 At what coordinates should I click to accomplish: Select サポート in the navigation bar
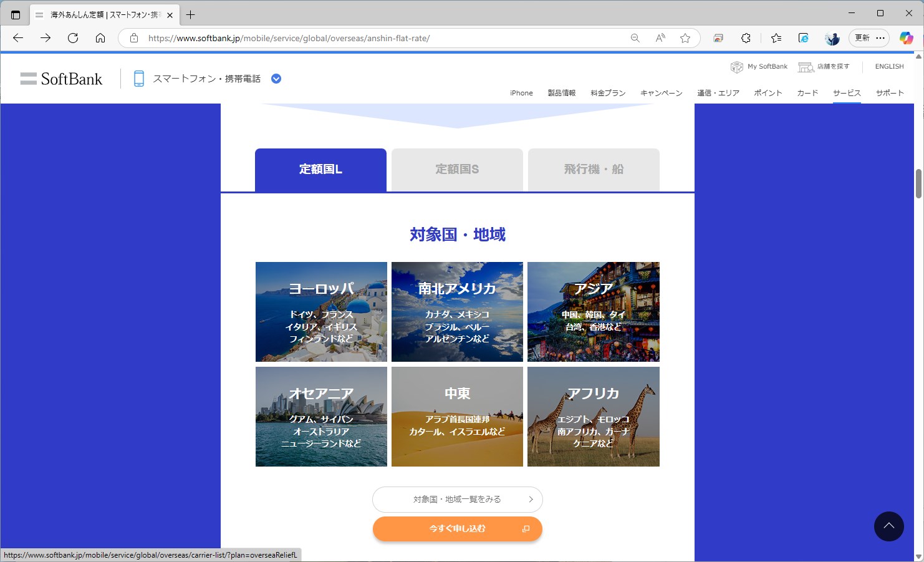[889, 92]
